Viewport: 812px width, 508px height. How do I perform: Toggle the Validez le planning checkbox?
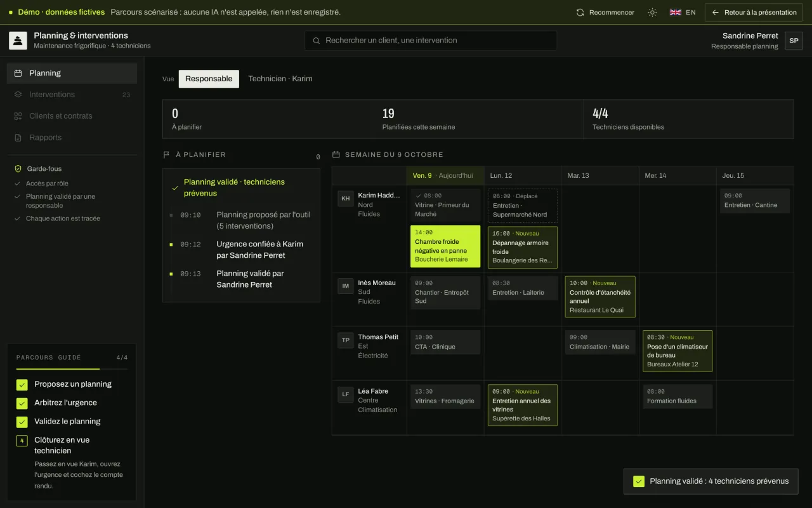[22, 422]
